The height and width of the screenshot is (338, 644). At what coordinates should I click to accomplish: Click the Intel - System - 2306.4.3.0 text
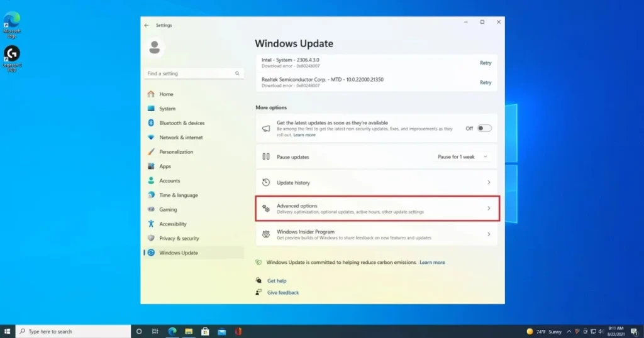point(291,60)
